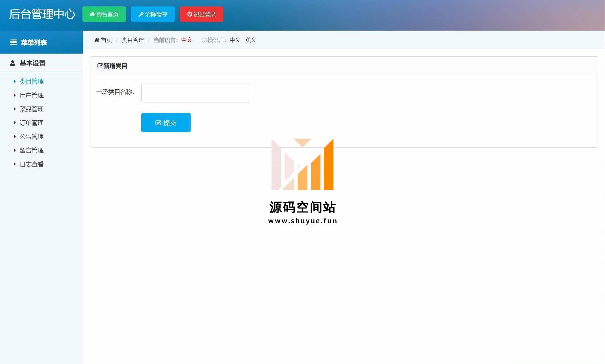Expand arrow next to 公告管理
Viewport: 605px width, 364px height.
pos(15,137)
